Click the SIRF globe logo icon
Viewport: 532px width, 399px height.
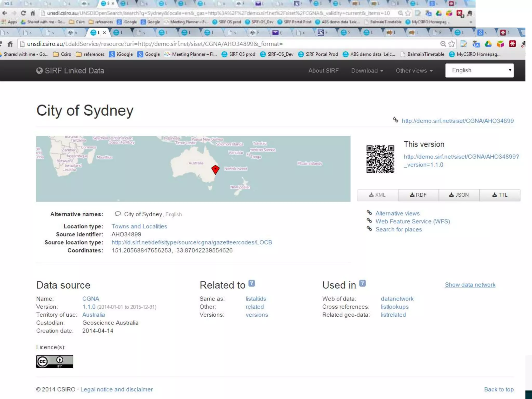point(39,71)
